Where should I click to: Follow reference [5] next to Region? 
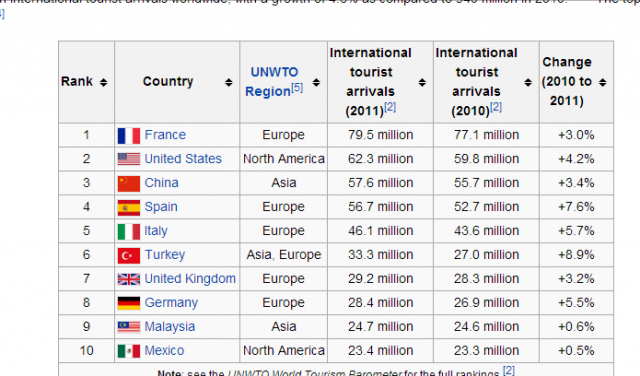[x=297, y=88]
